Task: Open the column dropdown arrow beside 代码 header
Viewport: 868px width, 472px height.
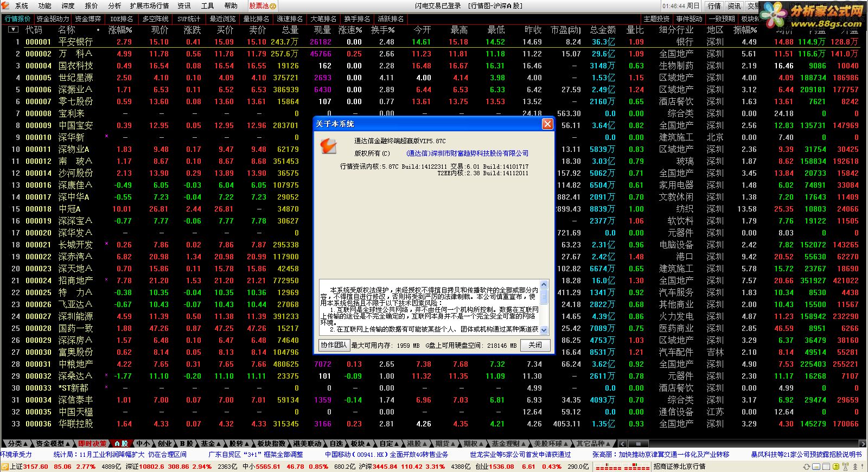Action: coord(13,30)
